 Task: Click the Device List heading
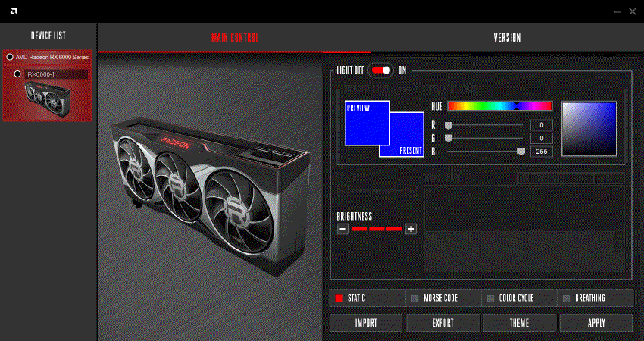coord(48,36)
